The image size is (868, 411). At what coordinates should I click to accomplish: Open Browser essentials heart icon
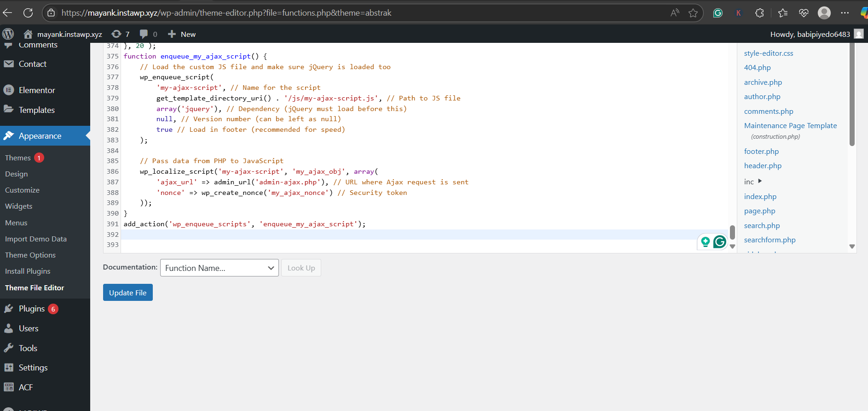coord(804,13)
